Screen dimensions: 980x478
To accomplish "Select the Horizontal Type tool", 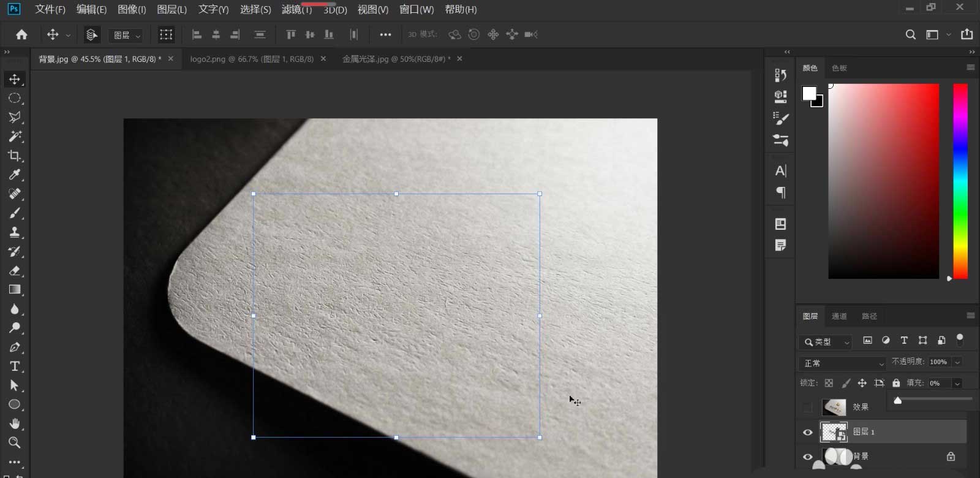I will [x=15, y=366].
